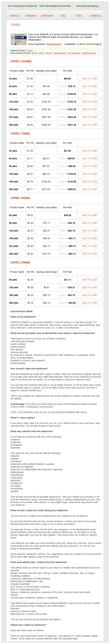Add Cipro 1000mg 360 pills to cart
110x644 pixels.
pos(90,125)
